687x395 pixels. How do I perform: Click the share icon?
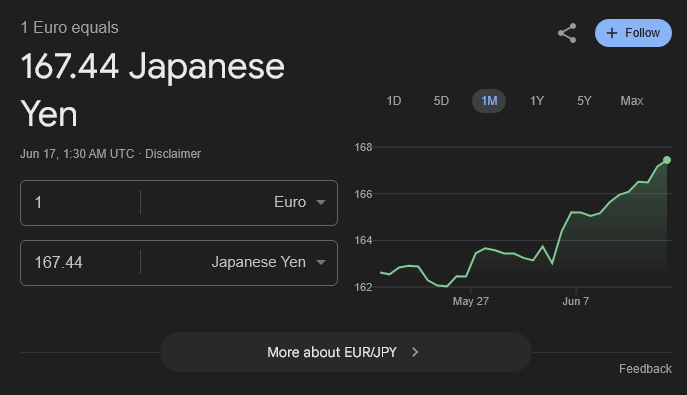tap(567, 33)
